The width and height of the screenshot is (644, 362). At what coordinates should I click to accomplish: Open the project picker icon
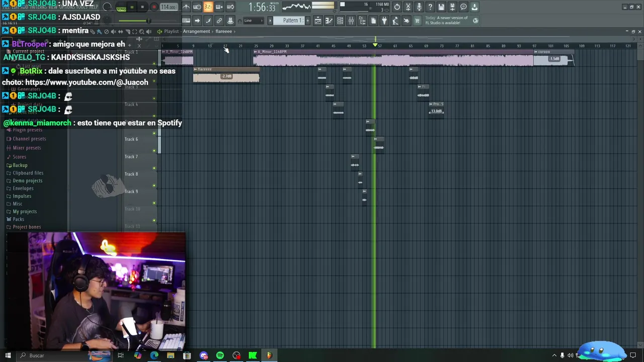(373, 21)
